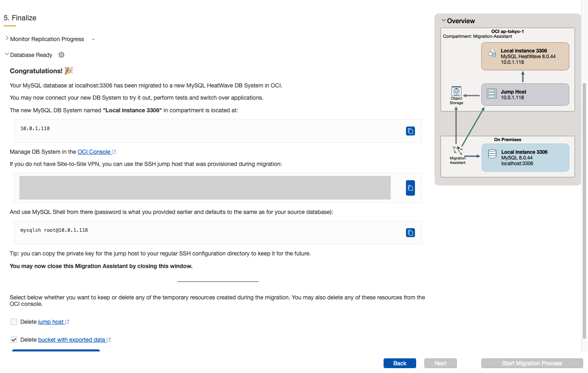Click the Back button

click(399, 363)
